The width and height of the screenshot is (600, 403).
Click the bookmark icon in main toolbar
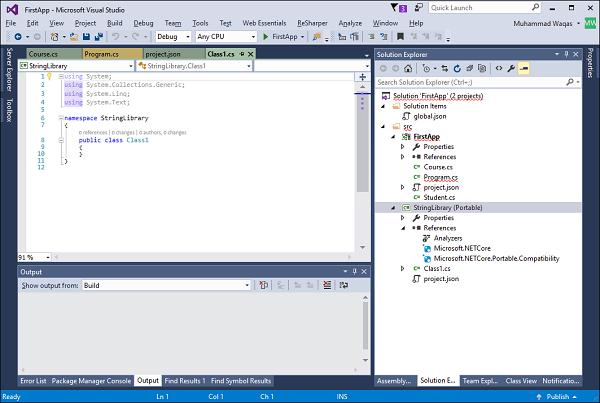click(x=400, y=37)
